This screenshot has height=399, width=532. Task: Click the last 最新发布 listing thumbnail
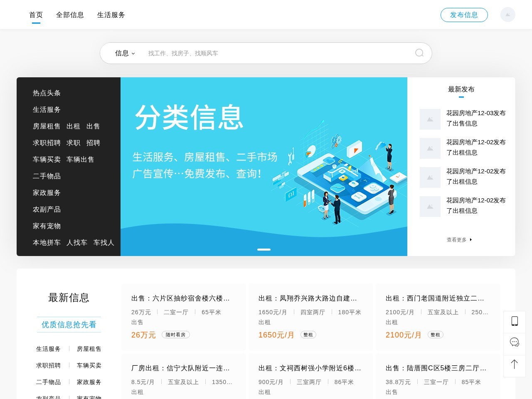pos(430,207)
